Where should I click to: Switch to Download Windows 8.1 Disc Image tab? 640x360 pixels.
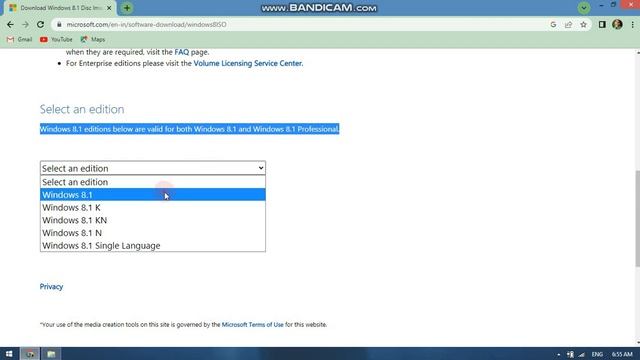[60, 8]
